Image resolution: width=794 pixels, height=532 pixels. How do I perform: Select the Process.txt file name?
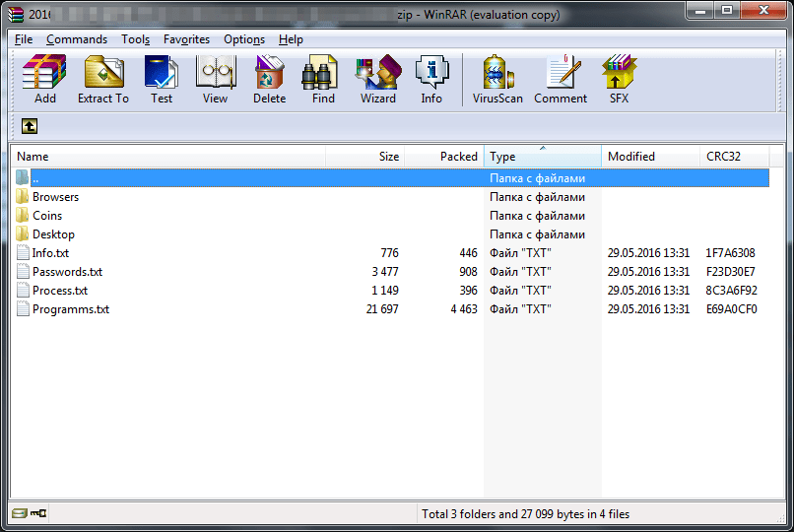[x=60, y=291]
